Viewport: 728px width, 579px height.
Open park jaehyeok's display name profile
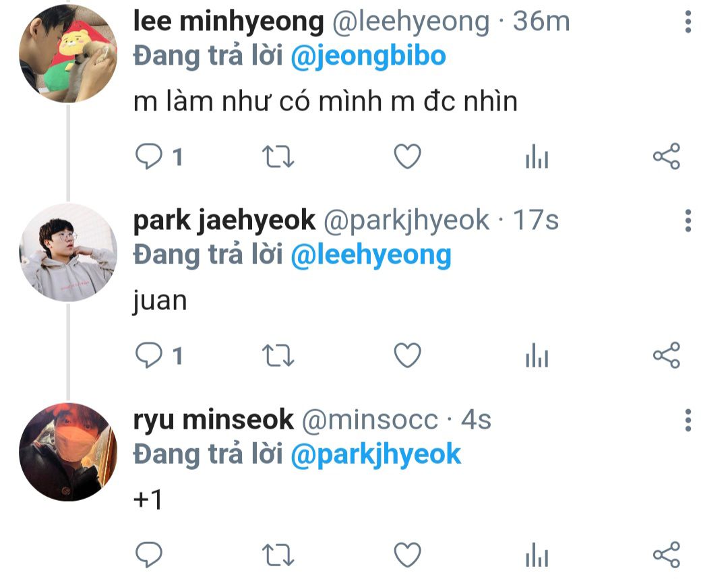[224, 220]
